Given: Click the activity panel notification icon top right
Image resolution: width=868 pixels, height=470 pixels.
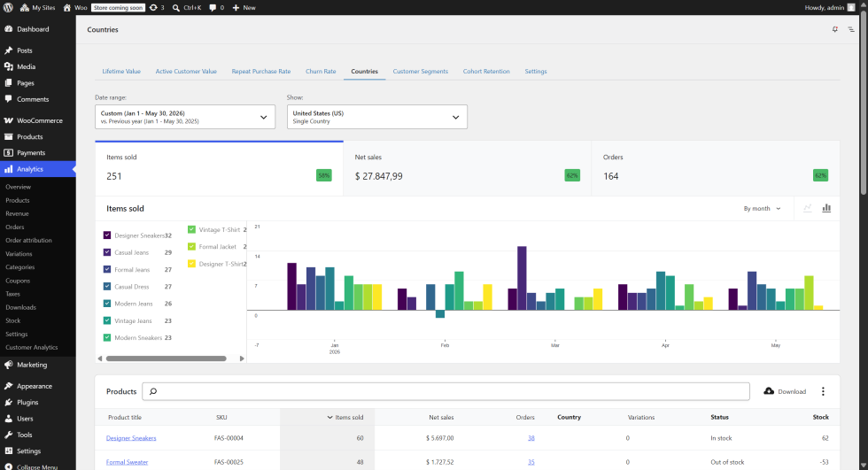Looking at the screenshot, I should click(x=834, y=29).
